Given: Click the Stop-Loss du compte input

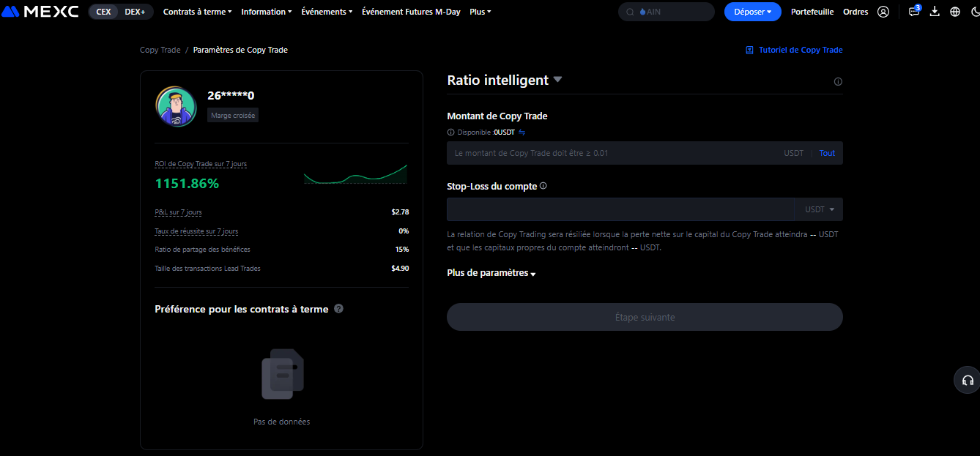Looking at the screenshot, I should click(x=620, y=209).
